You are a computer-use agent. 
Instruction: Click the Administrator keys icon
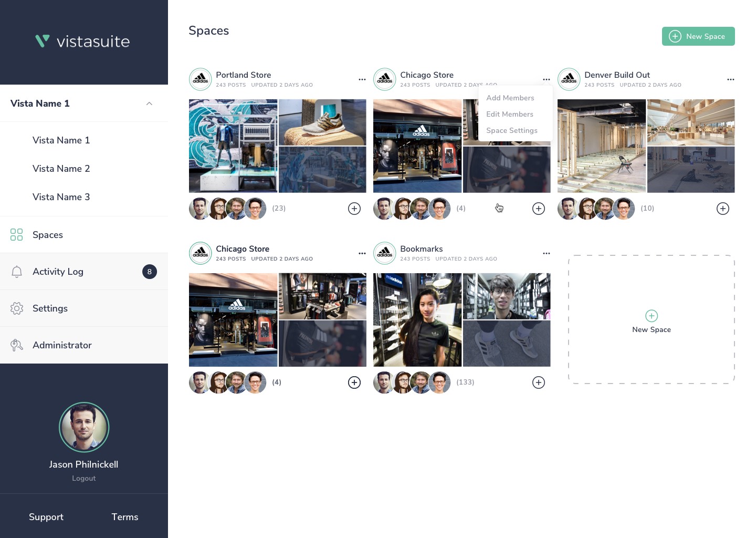(x=17, y=345)
